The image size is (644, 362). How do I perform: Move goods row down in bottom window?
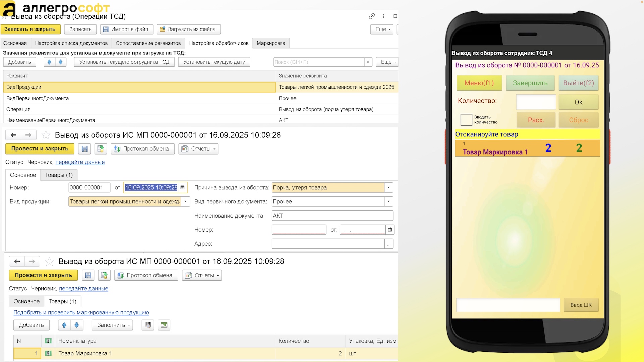pos(77,325)
